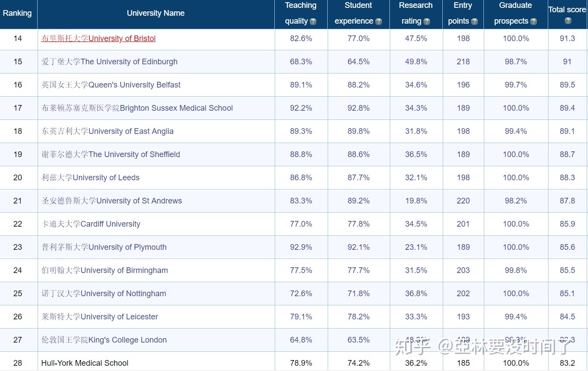The height and width of the screenshot is (371, 588).
Task: Select Cardiff entry points 201
Action: [463, 224]
